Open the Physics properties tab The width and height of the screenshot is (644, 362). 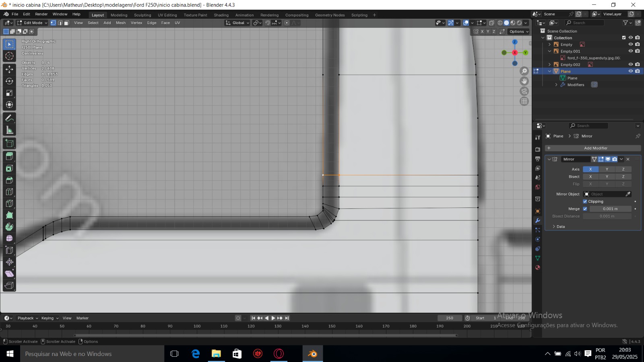(x=537, y=239)
